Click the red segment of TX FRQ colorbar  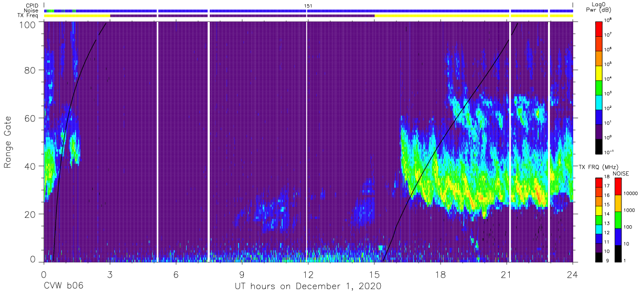(599, 183)
